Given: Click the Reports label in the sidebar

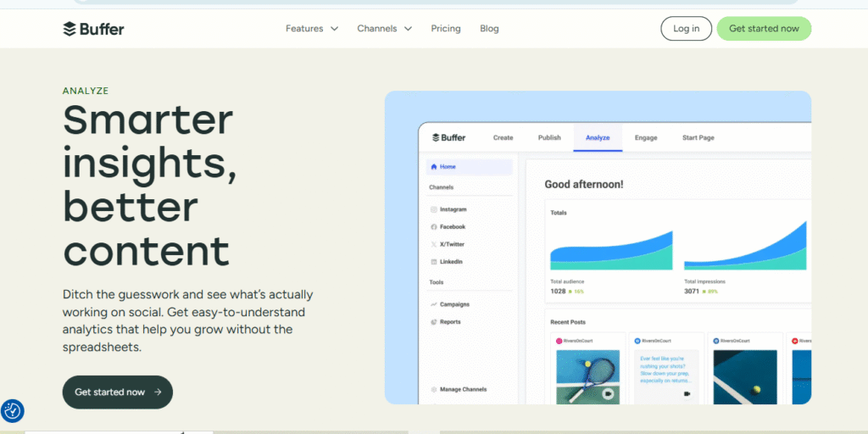Looking at the screenshot, I should pos(450,322).
